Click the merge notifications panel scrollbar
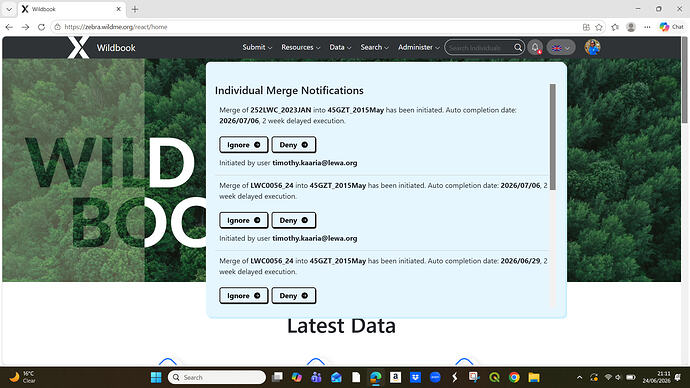 [553, 137]
